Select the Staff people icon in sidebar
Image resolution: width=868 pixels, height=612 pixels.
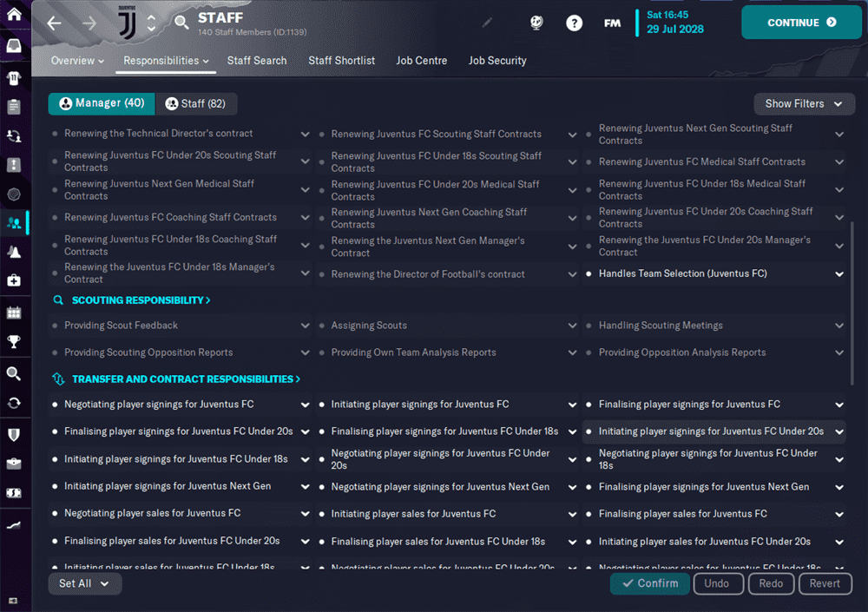pyautogui.click(x=14, y=222)
